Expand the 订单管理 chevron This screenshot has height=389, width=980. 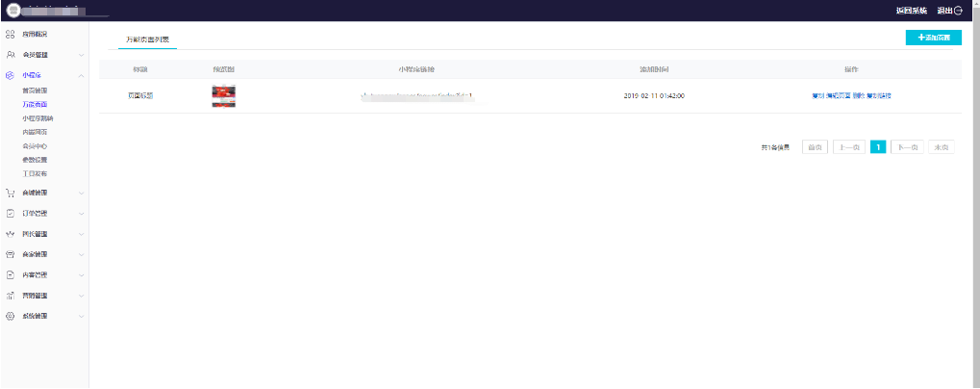coord(81,213)
